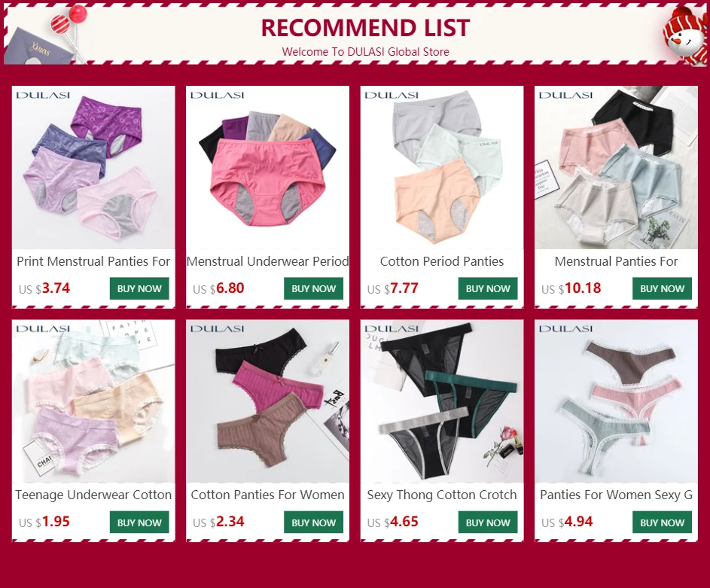Viewport: 710px width, 588px height.
Task: Click BUY NOW for the $10.18 Menstrual Panties
Action: coord(662,288)
